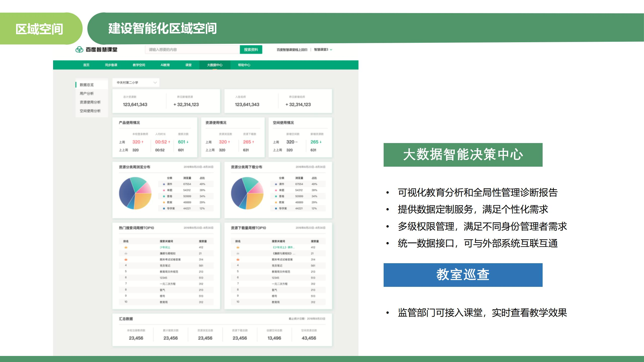
Task: Click the 创建空间总数 value 13,496
Action: coord(274,338)
